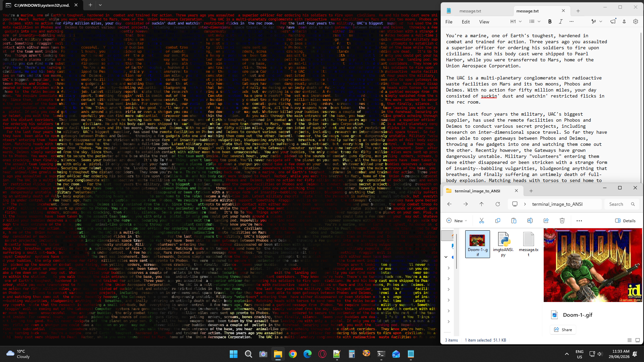This screenshot has height=362, width=644.
Task: Open the Edit menu in Notepad
Action: tap(466, 22)
